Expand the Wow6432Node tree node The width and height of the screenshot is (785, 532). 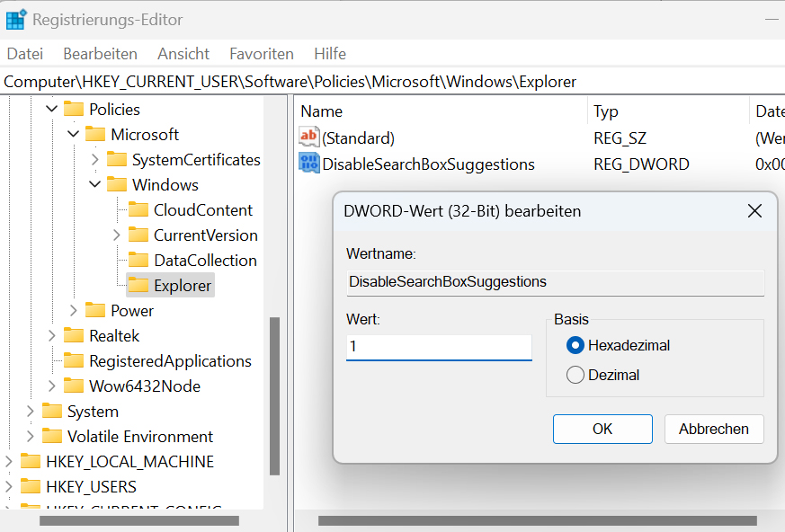[x=52, y=386]
